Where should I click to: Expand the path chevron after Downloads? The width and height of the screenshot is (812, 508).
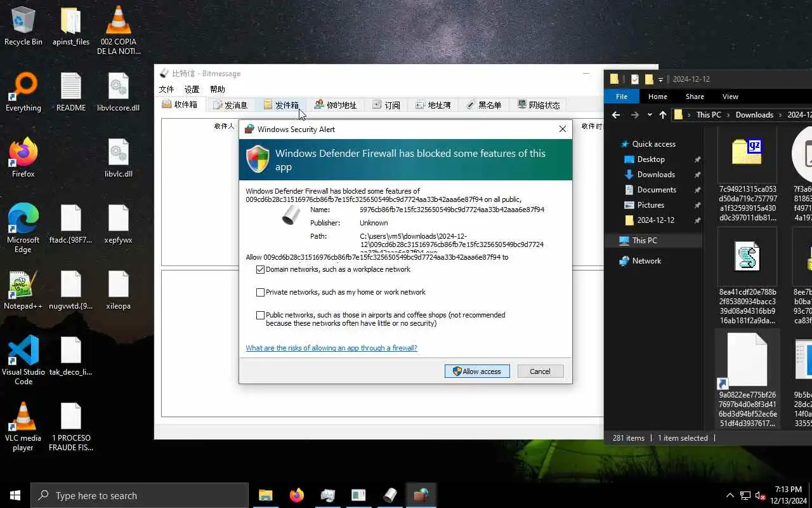coord(780,115)
